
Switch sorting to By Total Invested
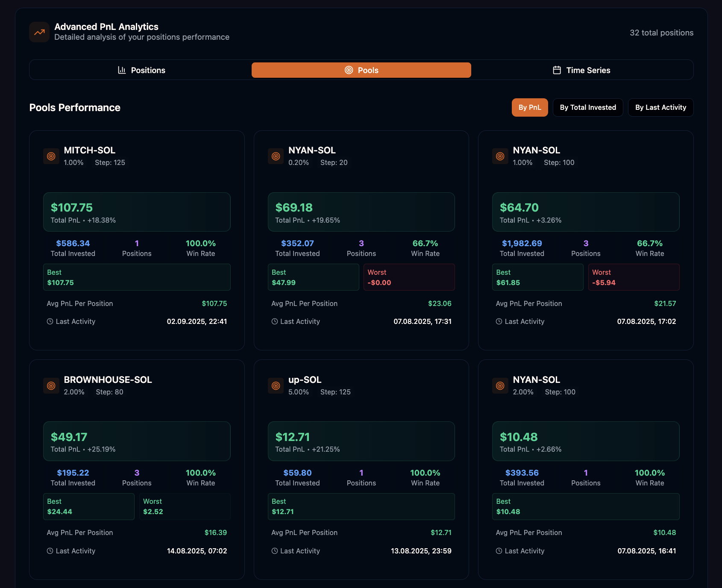[588, 107]
